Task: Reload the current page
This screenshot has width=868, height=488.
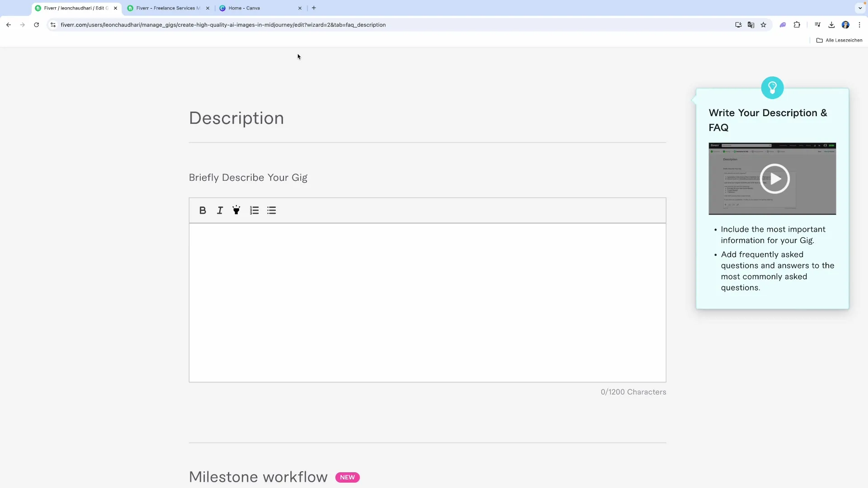Action: (37, 25)
